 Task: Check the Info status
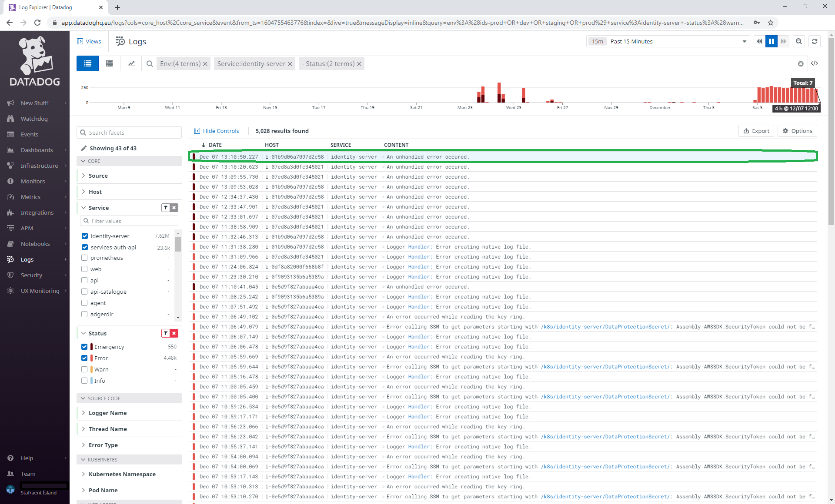point(84,381)
